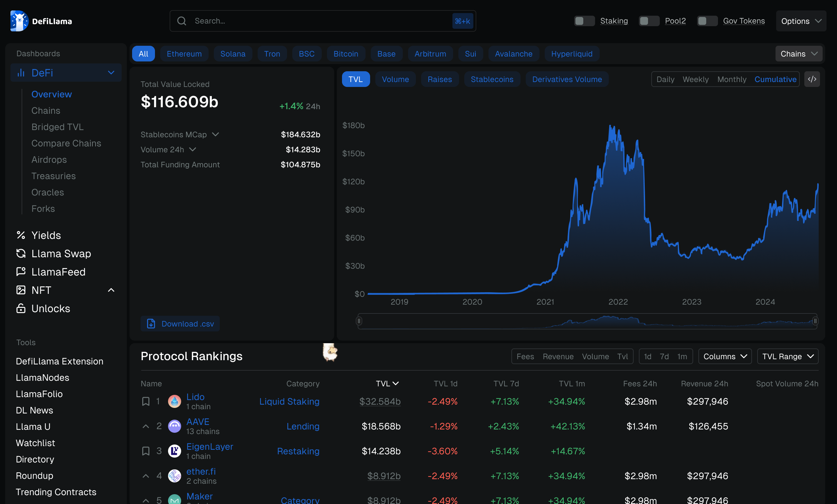The height and width of the screenshot is (504, 837).
Task: Click the embed code icon above chart
Action: point(812,79)
